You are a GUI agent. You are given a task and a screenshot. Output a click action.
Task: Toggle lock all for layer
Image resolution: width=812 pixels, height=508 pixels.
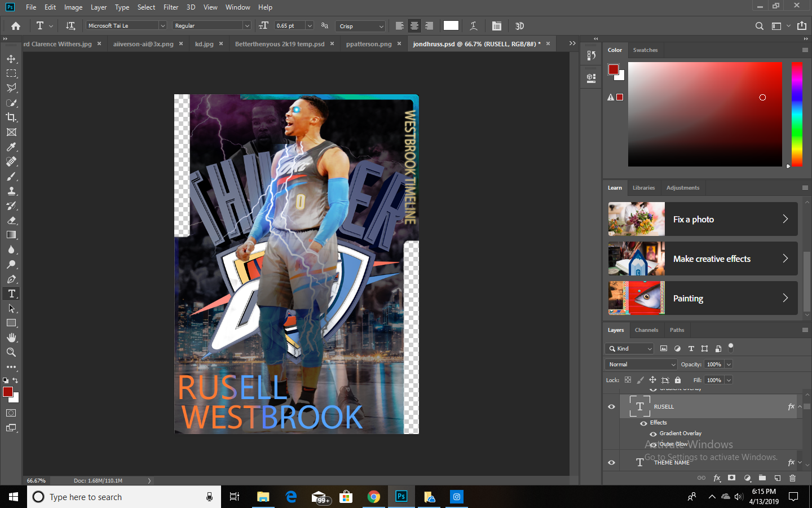tap(678, 380)
